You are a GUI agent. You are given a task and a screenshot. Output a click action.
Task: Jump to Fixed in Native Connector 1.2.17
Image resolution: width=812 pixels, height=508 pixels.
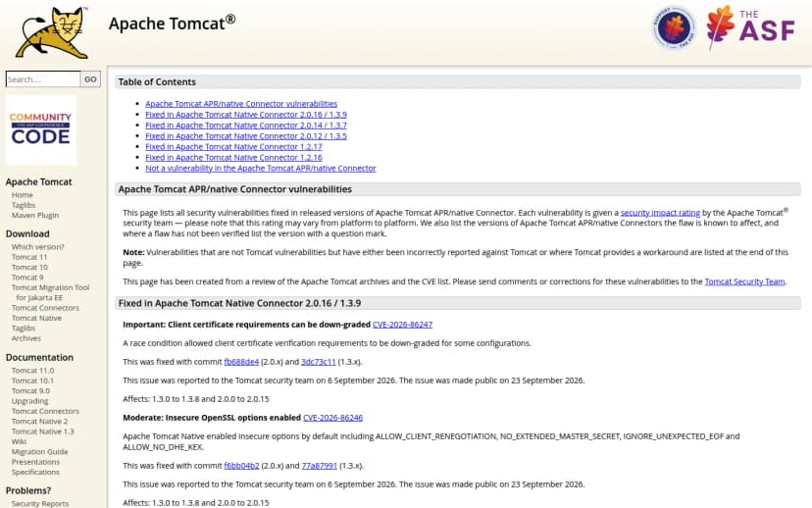(x=233, y=146)
